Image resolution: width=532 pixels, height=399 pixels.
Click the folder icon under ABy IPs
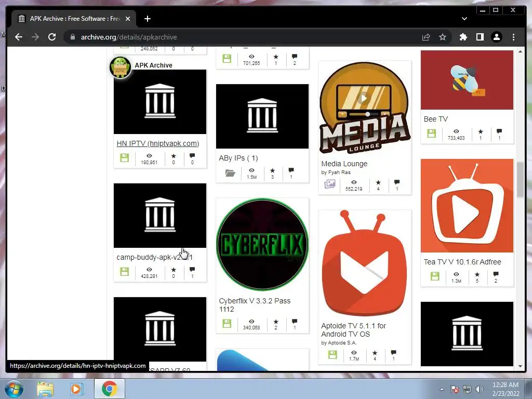230,173
